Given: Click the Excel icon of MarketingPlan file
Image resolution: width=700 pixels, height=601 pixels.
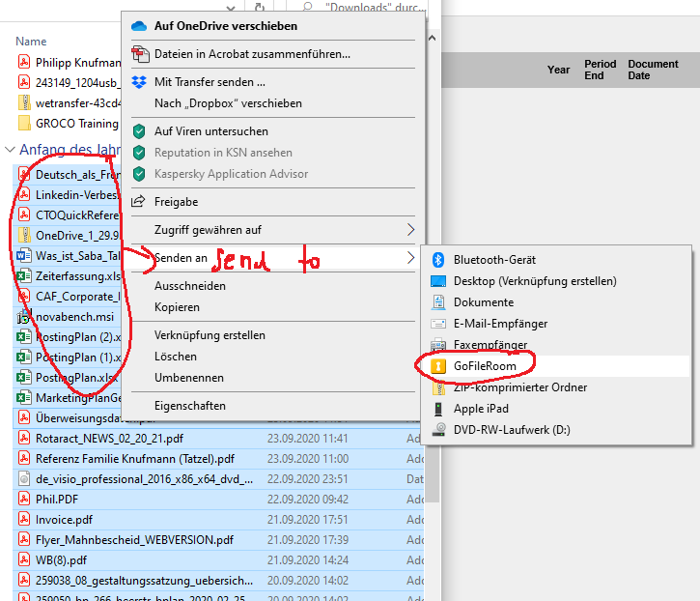Looking at the screenshot, I should tap(24, 398).
